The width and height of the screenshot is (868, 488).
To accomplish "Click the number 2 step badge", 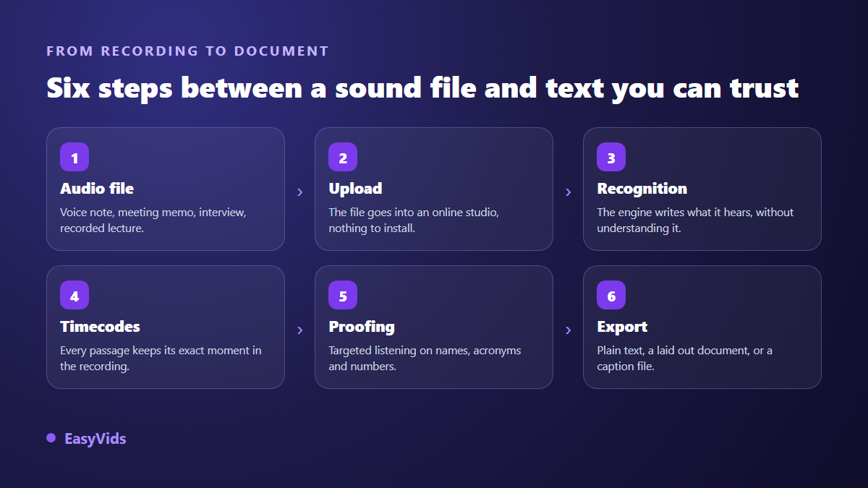I will click(343, 157).
